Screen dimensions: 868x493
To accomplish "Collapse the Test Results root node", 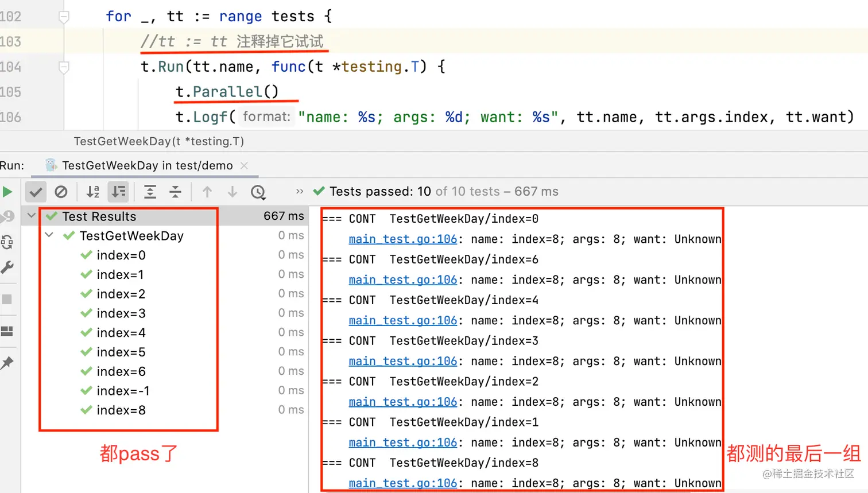I will [x=32, y=216].
